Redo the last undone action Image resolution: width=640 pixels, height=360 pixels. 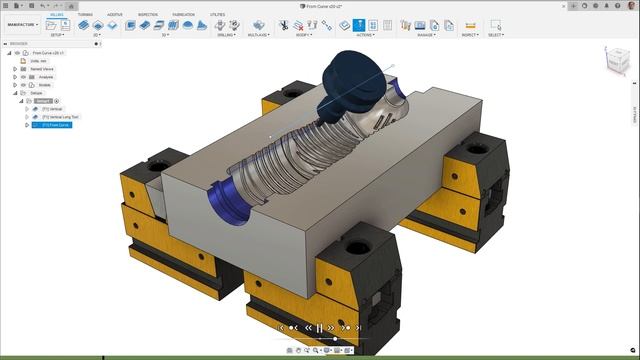pos(56,6)
